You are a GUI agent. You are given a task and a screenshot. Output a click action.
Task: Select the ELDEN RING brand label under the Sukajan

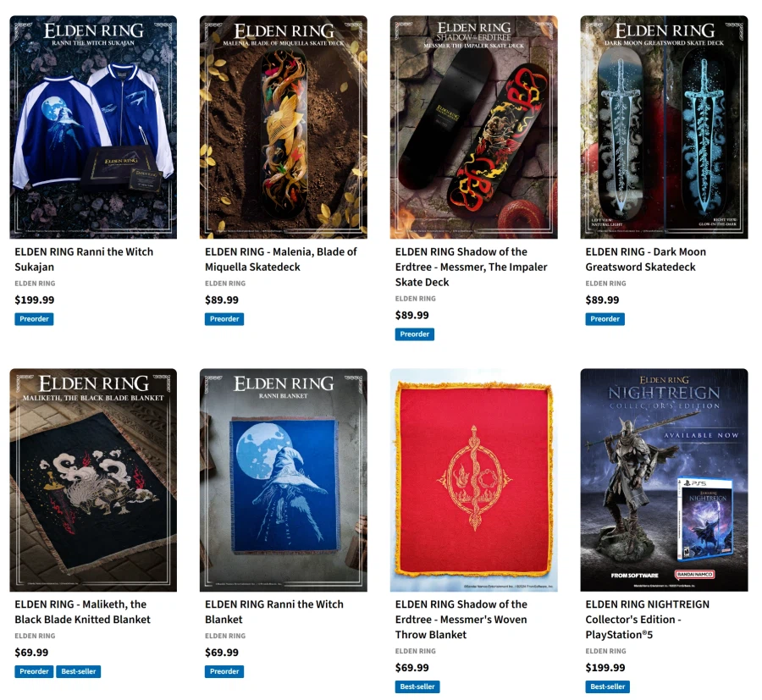tap(35, 284)
